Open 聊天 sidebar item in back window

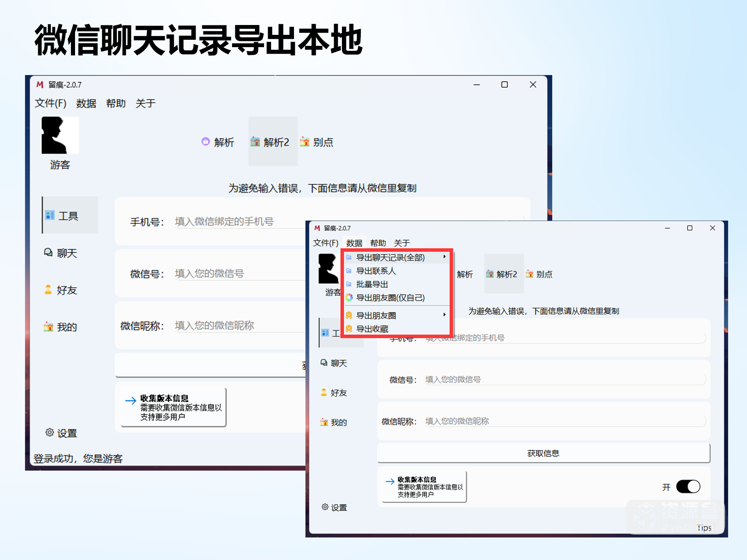click(61, 253)
